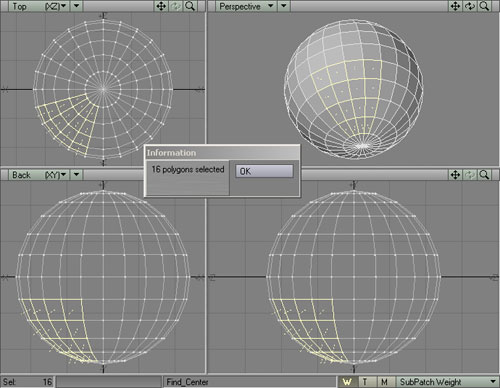
Task: Open the Back (XY) view type dropdown
Action: [39, 175]
